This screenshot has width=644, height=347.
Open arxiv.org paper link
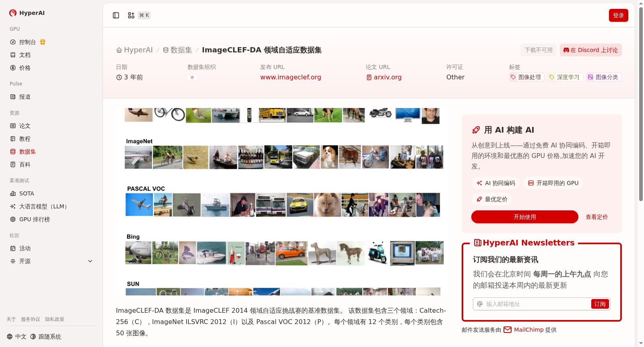coord(384,77)
